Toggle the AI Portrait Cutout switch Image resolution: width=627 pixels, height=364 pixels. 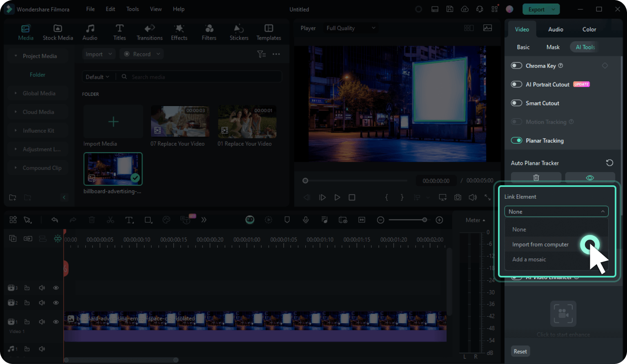pos(516,84)
